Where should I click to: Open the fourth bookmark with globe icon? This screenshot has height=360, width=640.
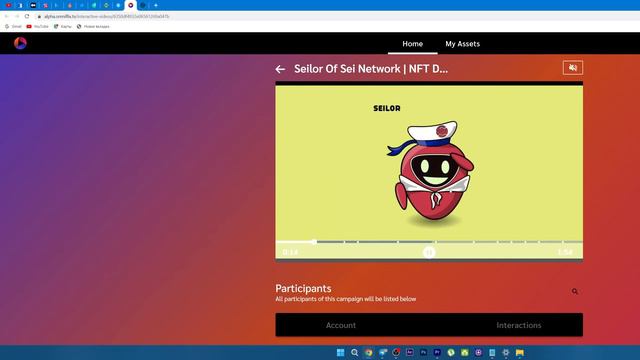click(93, 27)
